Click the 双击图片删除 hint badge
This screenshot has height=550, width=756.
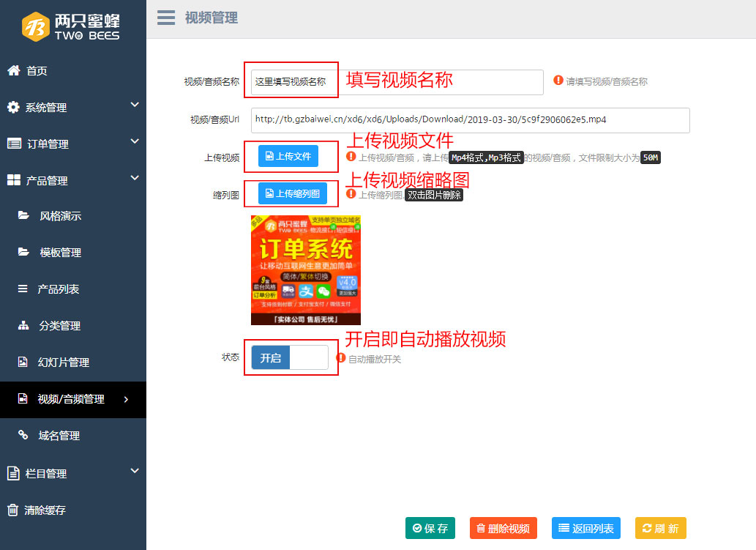[434, 195]
